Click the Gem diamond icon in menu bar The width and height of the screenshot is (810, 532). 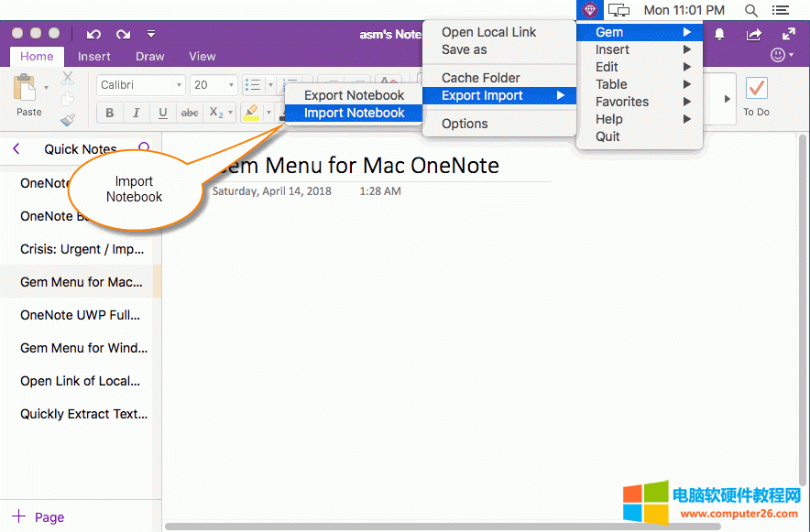(589, 10)
